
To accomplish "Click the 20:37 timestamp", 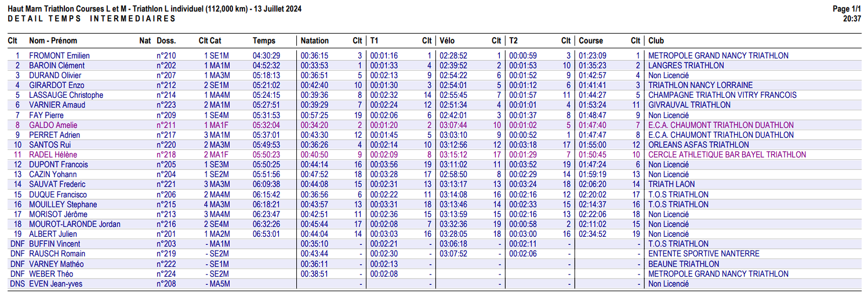I will pyautogui.click(x=852, y=19).
